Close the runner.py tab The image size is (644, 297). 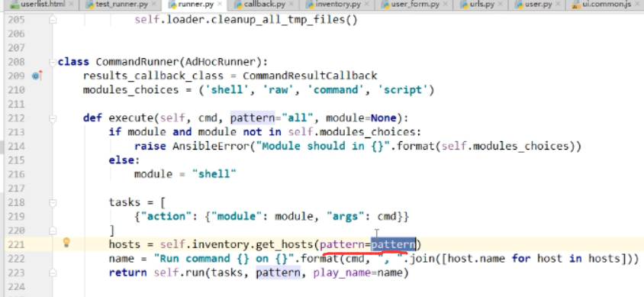point(219,5)
